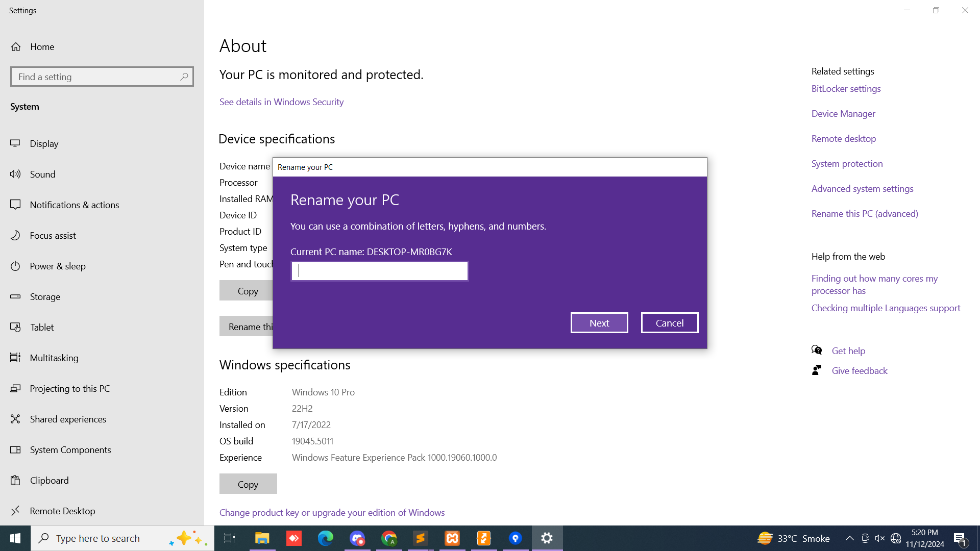Open Advanced system settings

pos(863,188)
